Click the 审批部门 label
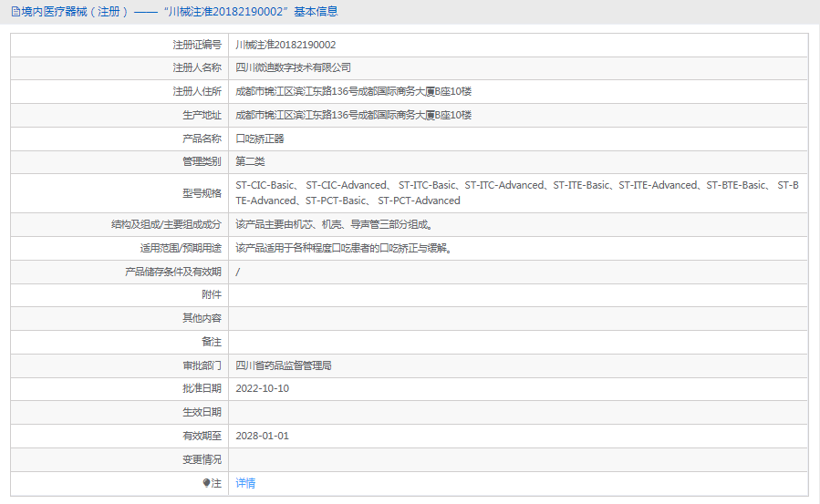 click(202, 365)
